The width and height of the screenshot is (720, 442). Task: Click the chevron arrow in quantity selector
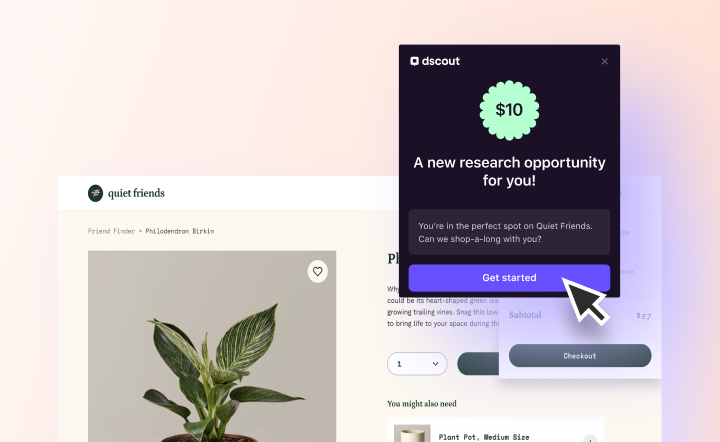pyautogui.click(x=435, y=364)
